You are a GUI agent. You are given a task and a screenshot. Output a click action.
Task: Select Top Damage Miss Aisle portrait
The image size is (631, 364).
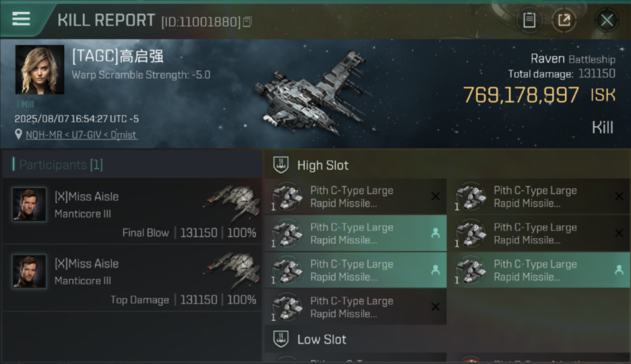30,271
